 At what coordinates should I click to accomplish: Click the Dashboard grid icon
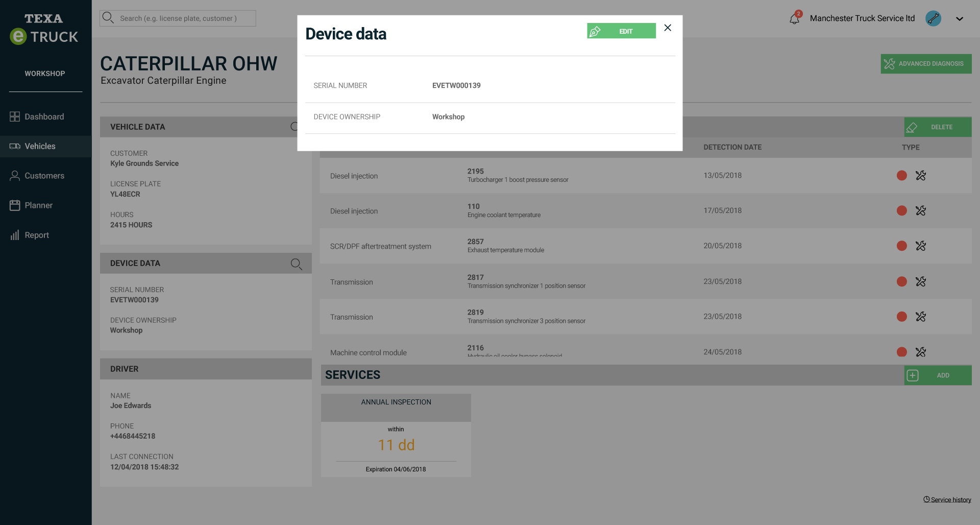pyautogui.click(x=15, y=116)
